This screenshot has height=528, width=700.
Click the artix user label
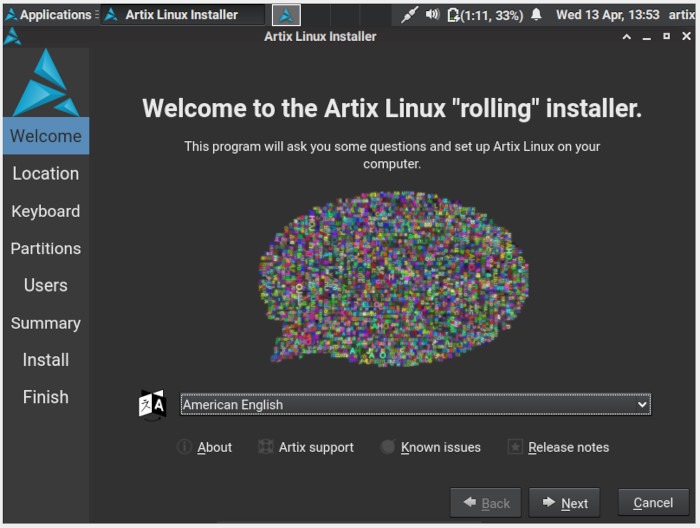coord(681,15)
